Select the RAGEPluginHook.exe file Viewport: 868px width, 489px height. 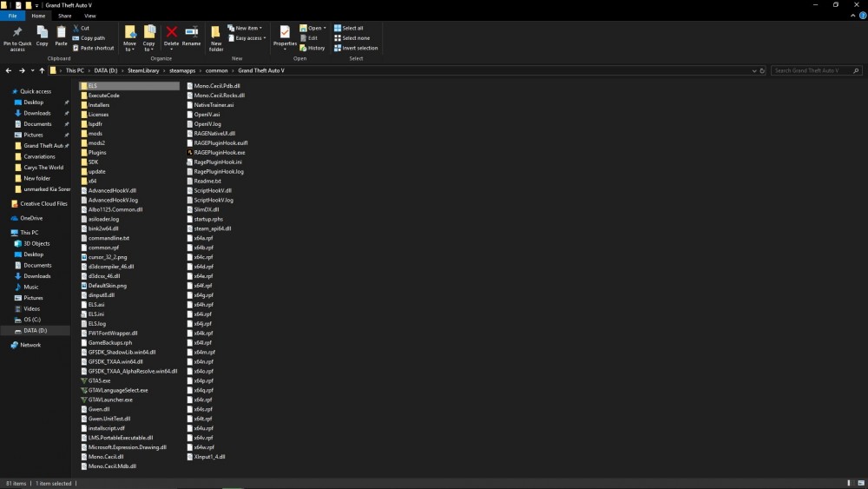pyautogui.click(x=216, y=152)
